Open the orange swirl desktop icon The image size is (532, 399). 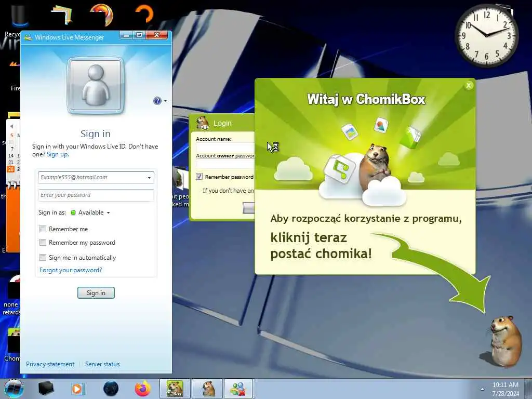click(145, 14)
